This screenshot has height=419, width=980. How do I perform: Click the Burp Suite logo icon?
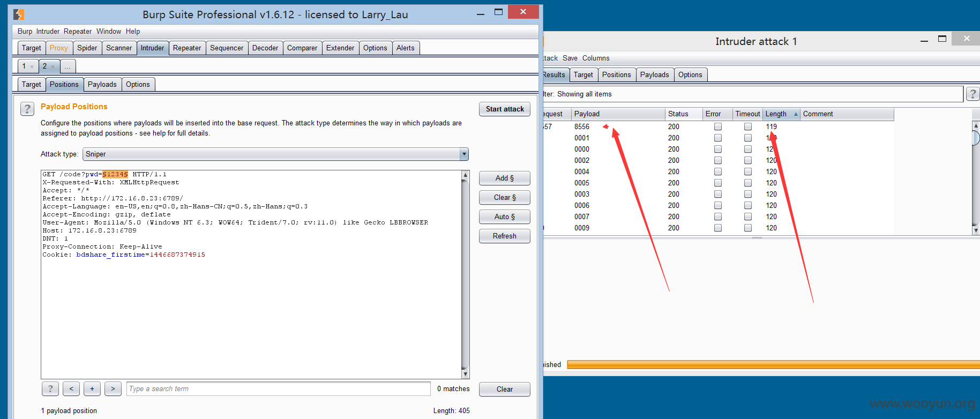pos(19,14)
